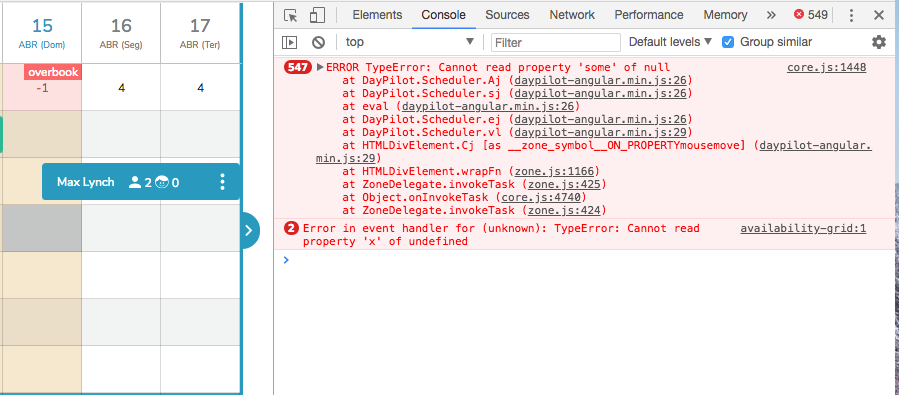Screen dimensions: 899x395
Task: Open the core.js:4740 link
Action: [x=542, y=198]
